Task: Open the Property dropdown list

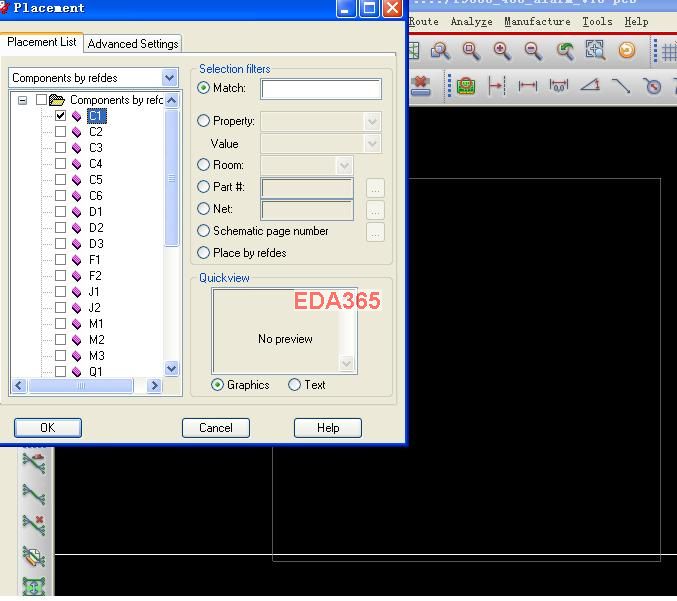Action: click(372, 121)
